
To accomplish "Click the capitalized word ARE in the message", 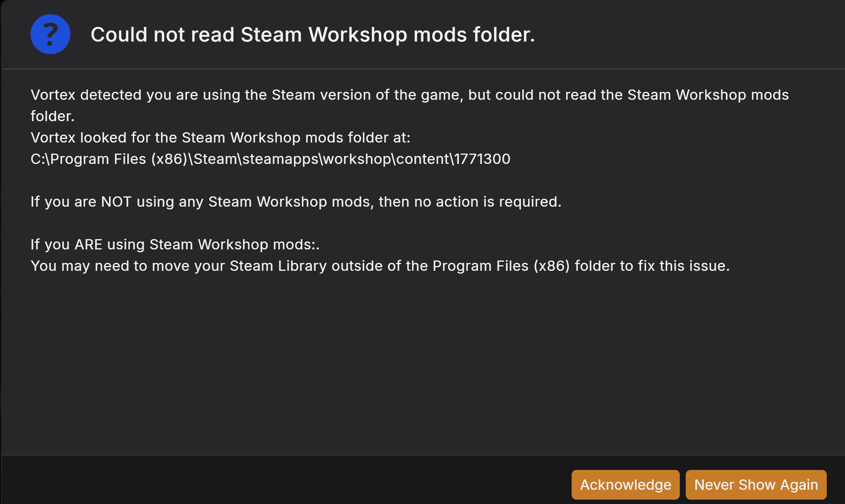I will [88, 245].
